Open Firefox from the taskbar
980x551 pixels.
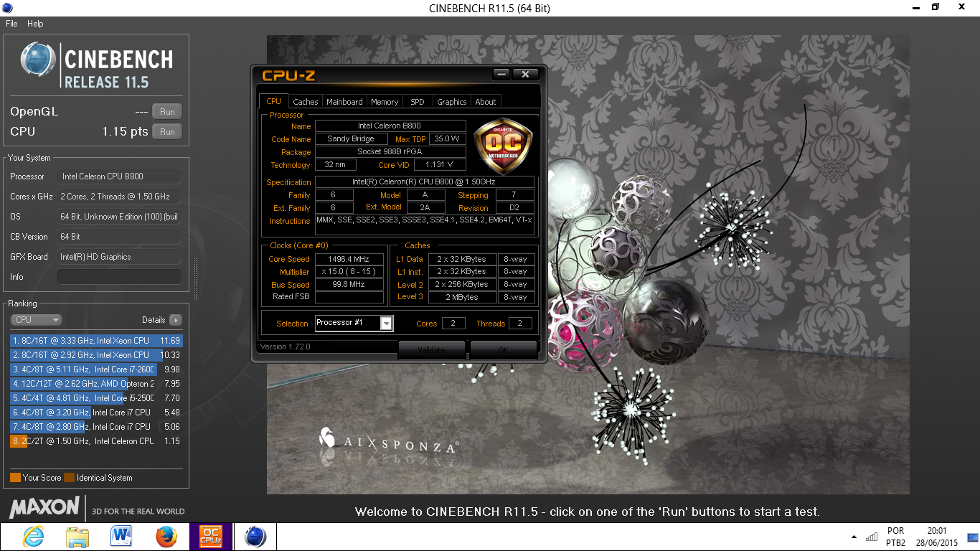pos(166,536)
